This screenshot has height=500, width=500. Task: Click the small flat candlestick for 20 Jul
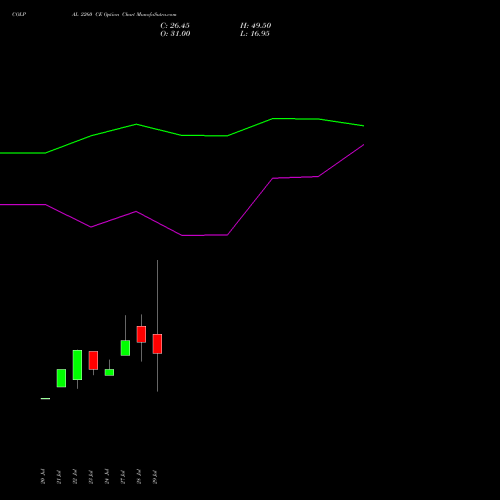click(x=45, y=399)
